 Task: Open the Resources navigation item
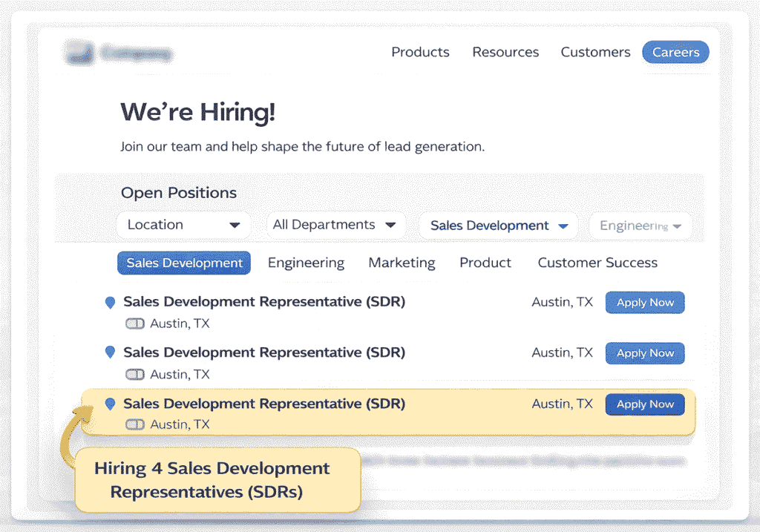505,52
